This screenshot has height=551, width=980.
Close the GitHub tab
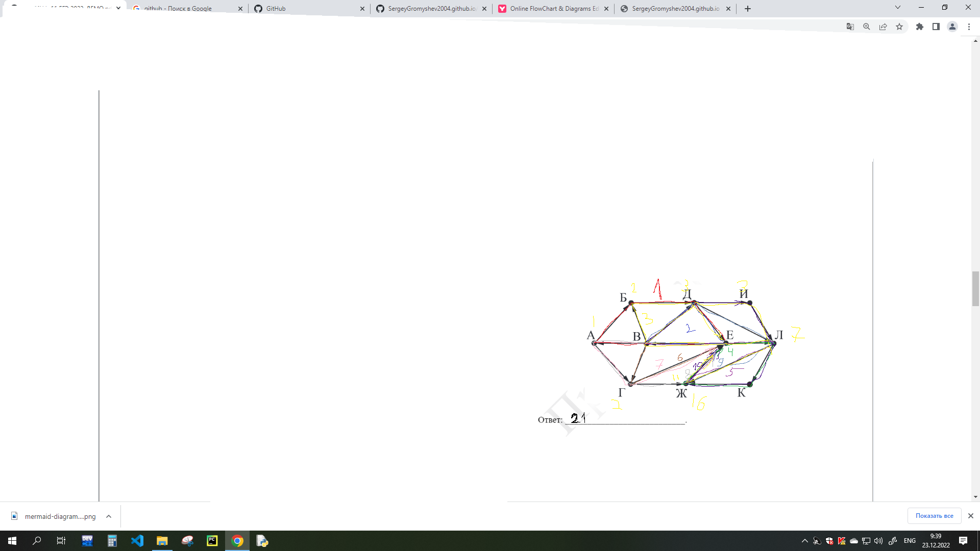tap(362, 9)
